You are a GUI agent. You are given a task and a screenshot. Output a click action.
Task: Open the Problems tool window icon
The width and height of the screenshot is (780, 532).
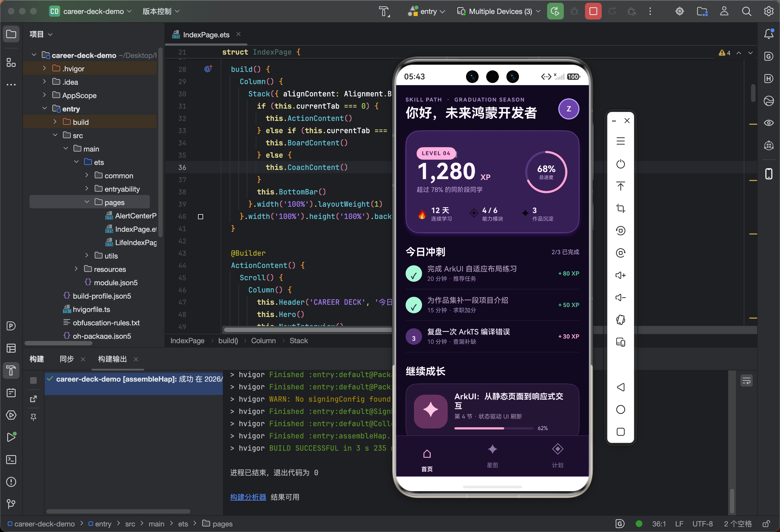pyautogui.click(x=11, y=482)
